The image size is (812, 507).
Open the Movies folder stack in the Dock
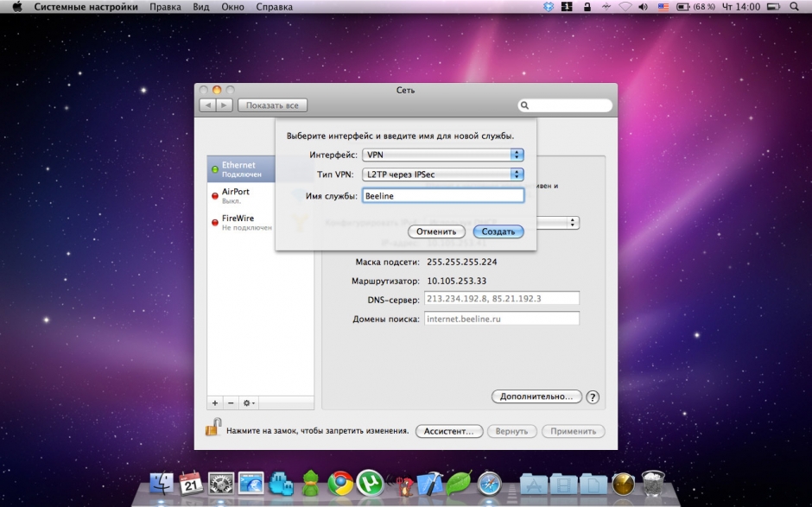pos(563,484)
